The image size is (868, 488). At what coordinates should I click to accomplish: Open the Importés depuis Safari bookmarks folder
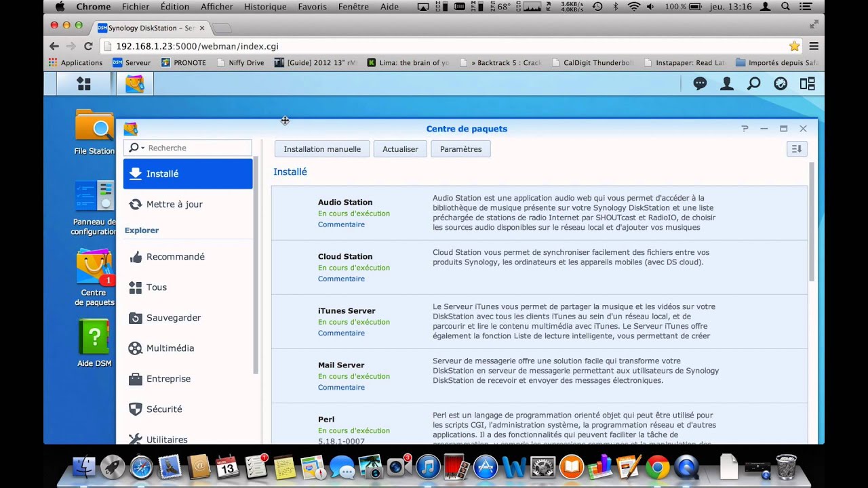click(777, 62)
